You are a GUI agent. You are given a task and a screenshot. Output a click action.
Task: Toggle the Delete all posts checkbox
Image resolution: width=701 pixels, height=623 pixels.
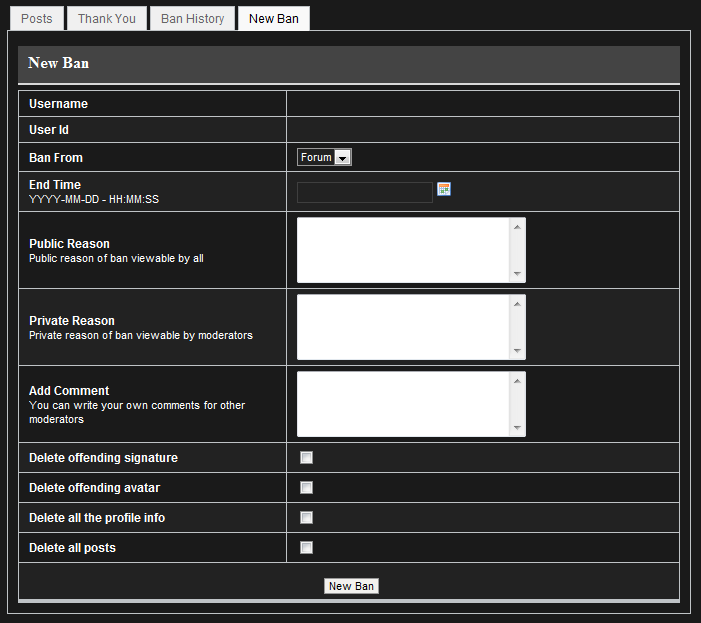tap(306, 547)
